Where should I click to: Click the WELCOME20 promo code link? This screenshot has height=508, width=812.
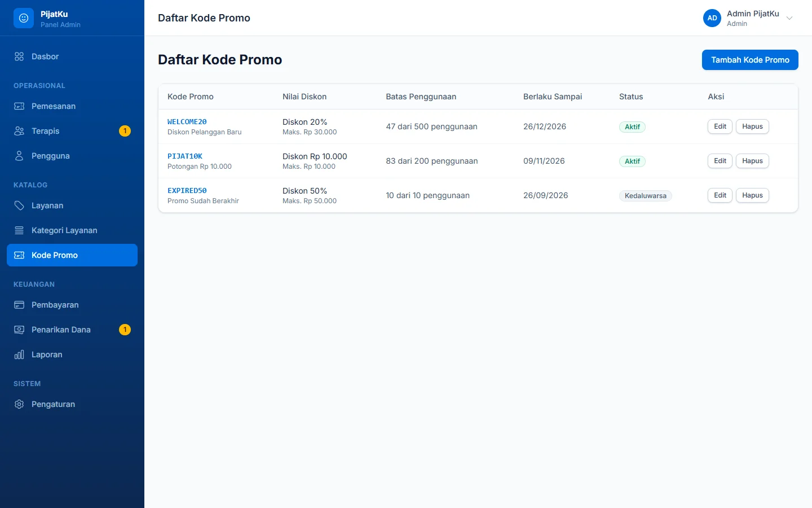click(187, 122)
